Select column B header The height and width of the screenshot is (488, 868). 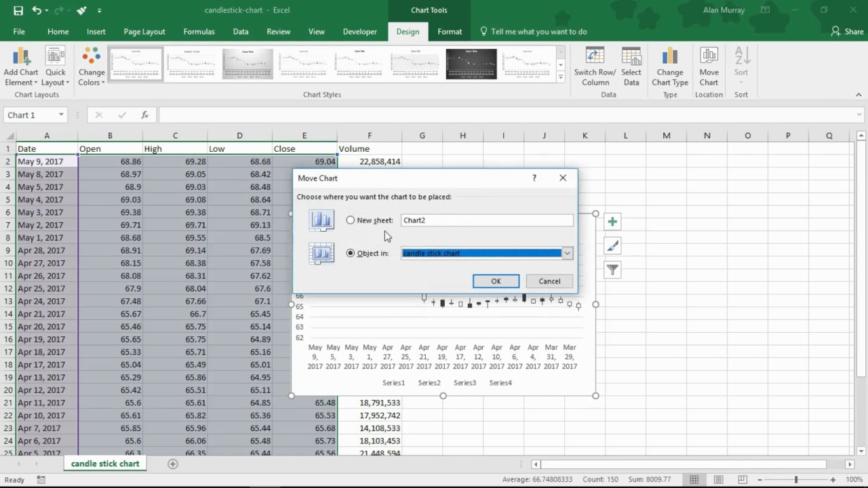[110, 136]
